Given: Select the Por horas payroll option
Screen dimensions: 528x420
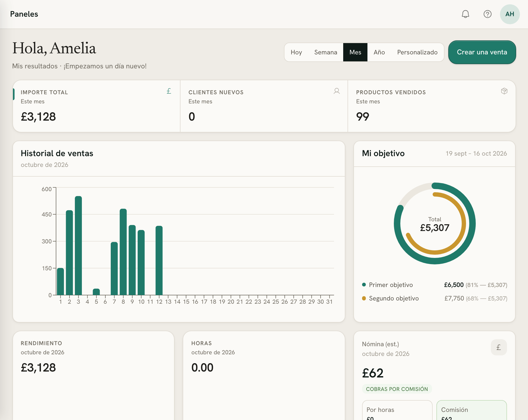Looking at the screenshot, I should (x=397, y=410).
